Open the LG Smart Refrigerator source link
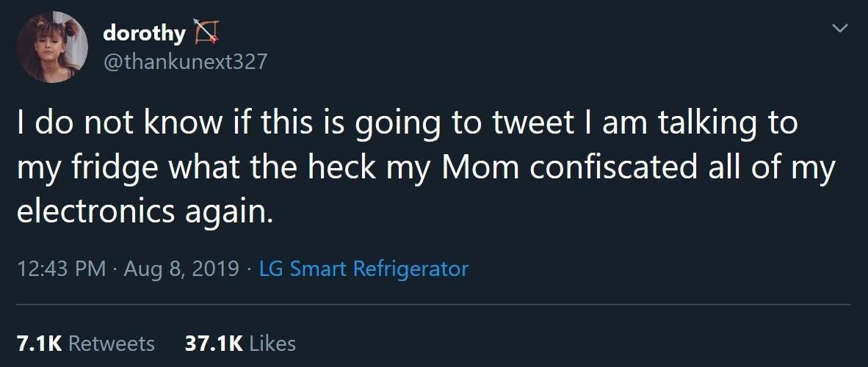 [x=364, y=269]
